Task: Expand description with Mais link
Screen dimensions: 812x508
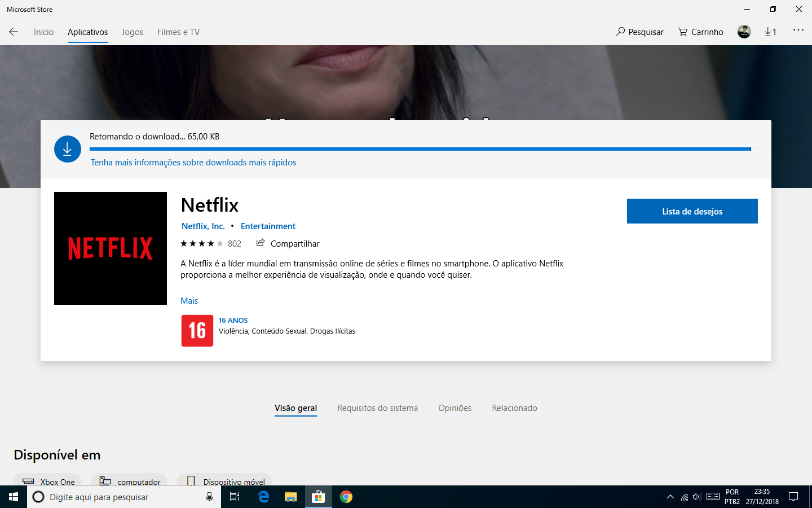Action: (189, 301)
